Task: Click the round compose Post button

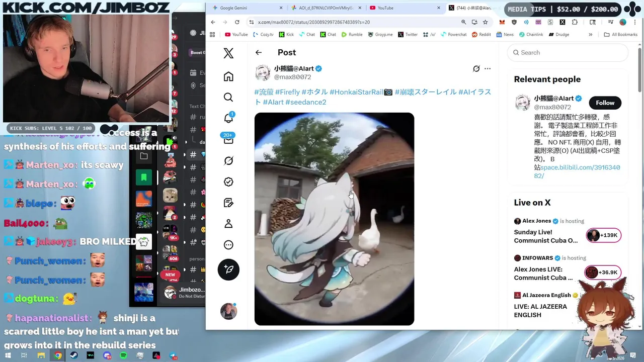Action: [228, 269]
